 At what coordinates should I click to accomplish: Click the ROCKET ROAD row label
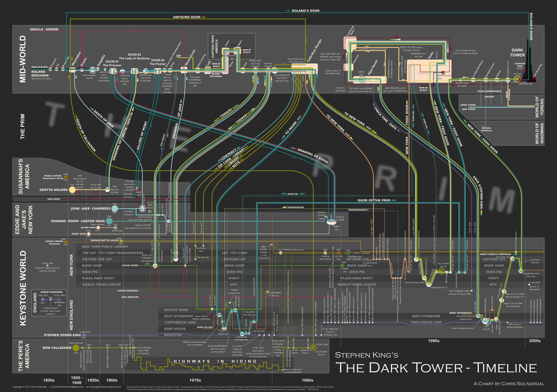pos(176,310)
